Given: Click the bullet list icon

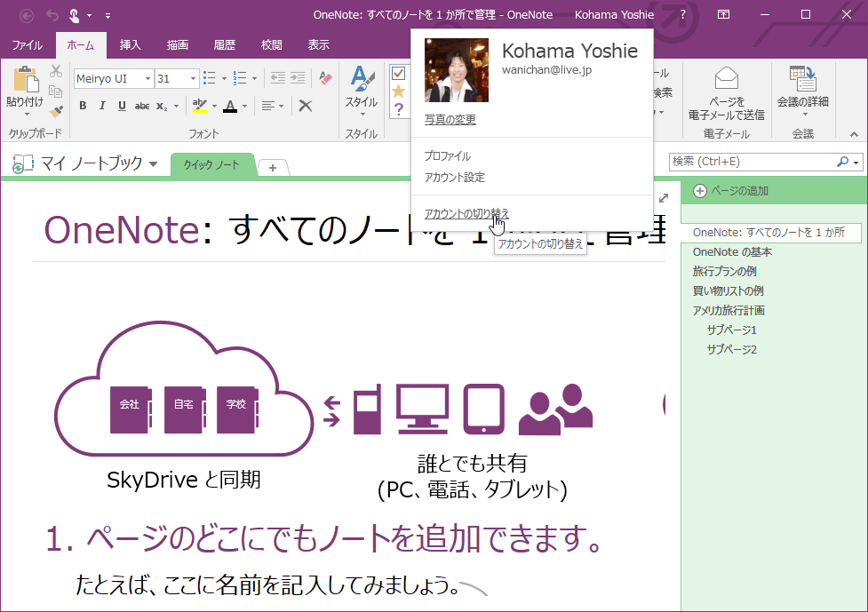Looking at the screenshot, I should click(210, 78).
